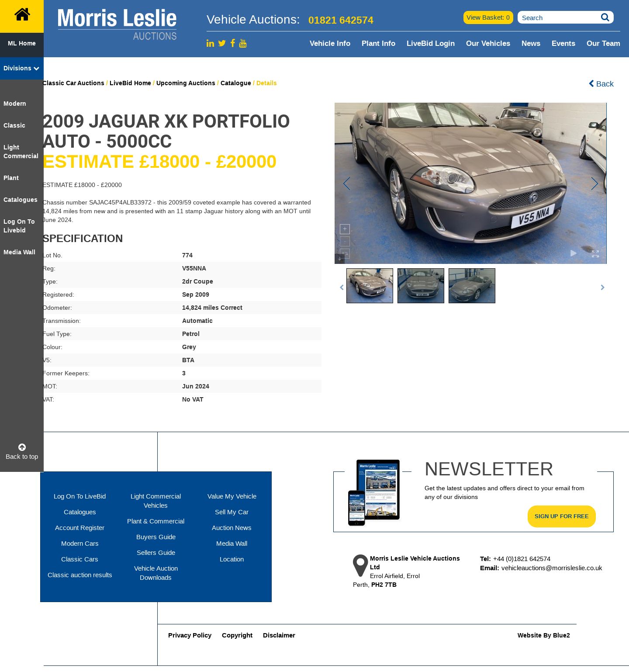629x672 pixels.
Task: Open Plant in the sidebar
Action: click(x=11, y=178)
